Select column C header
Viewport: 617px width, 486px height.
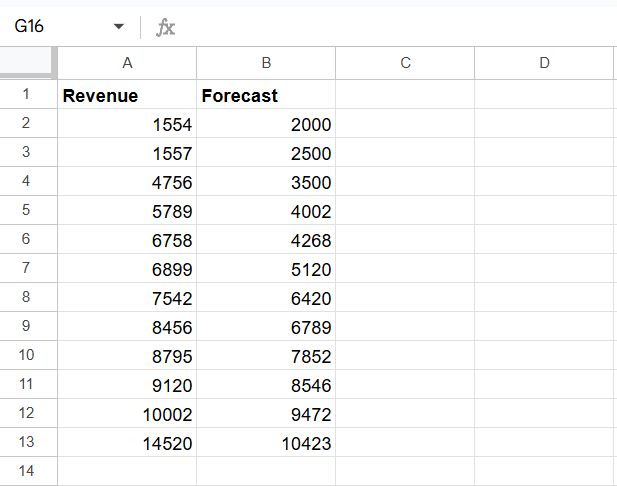[x=405, y=63]
